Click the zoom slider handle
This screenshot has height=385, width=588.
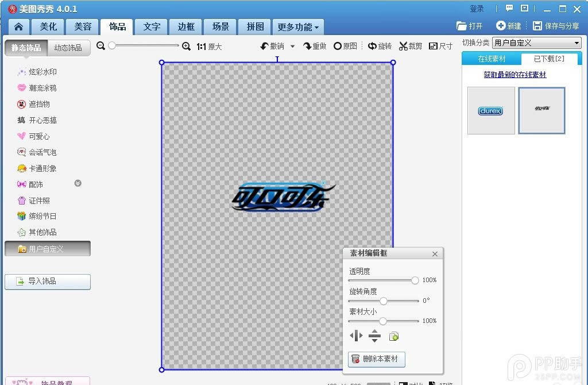click(x=112, y=45)
